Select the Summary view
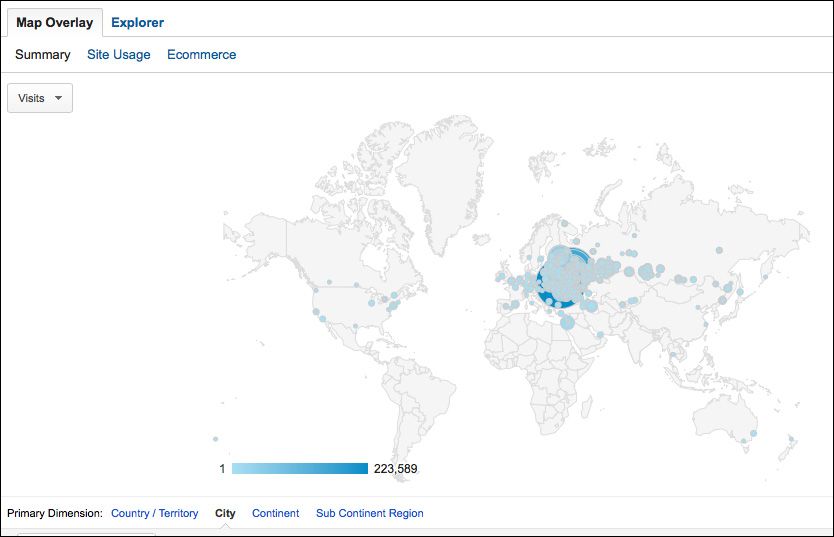Viewport: 834px width, 537px height. (x=43, y=55)
